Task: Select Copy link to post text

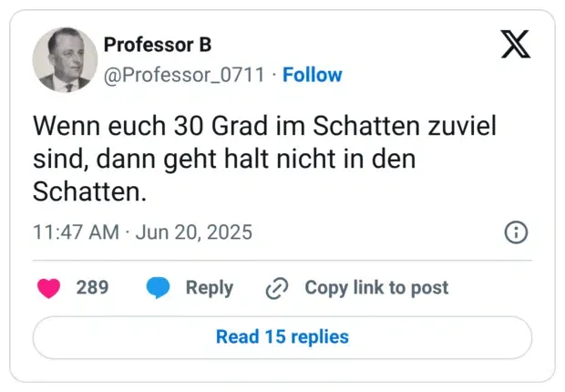Action: pyautogui.click(x=376, y=288)
